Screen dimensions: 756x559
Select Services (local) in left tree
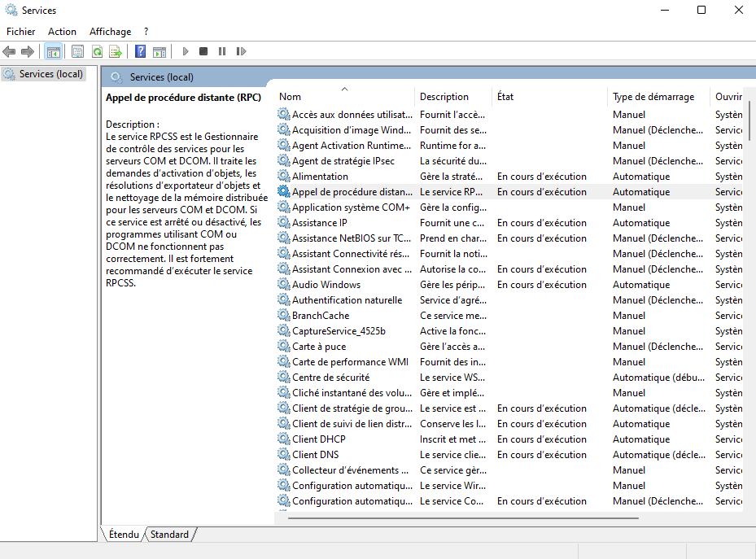click(x=43, y=74)
